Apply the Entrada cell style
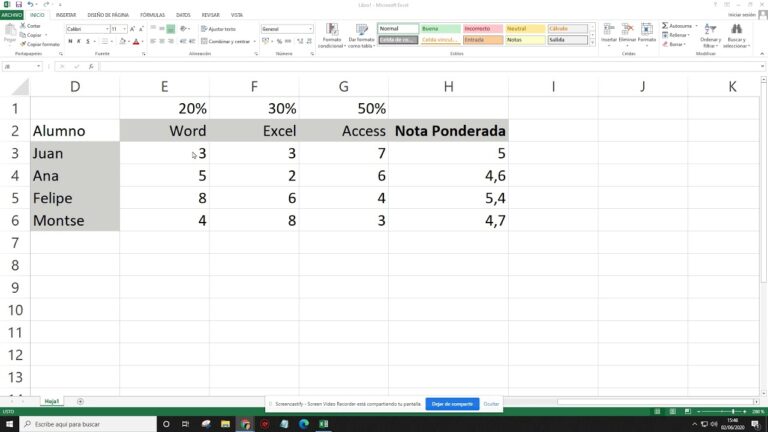The height and width of the screenshot is (432, 768). tap(482, 40)
